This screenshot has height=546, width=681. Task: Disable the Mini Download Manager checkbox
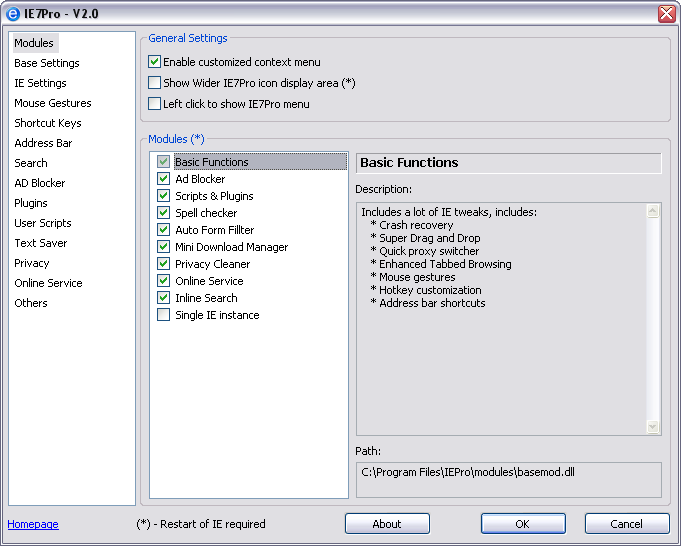[163, 247]
